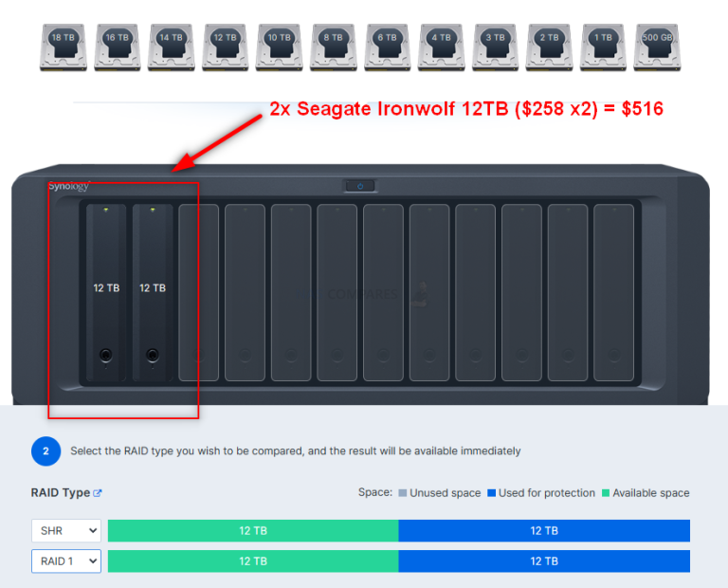Click the green SHR available space bar
Screen dimensions: 728x588
(x=253, y=531)
